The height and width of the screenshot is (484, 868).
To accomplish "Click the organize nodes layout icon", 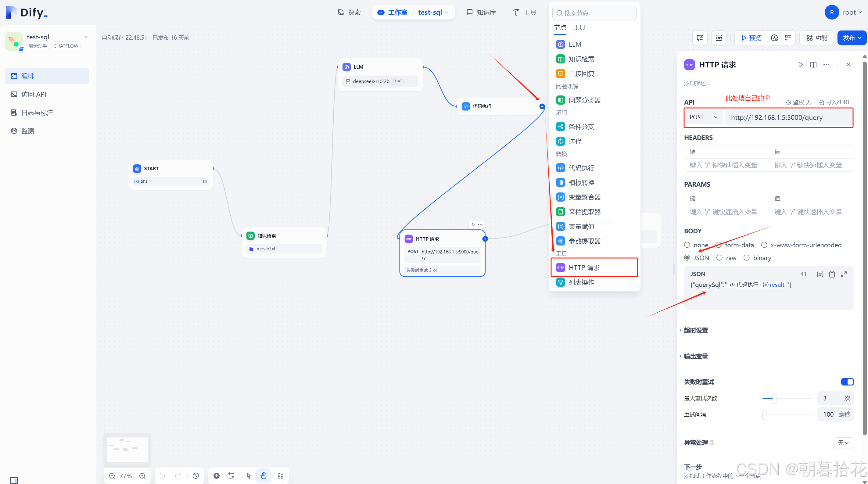I will tap(280, 475).
